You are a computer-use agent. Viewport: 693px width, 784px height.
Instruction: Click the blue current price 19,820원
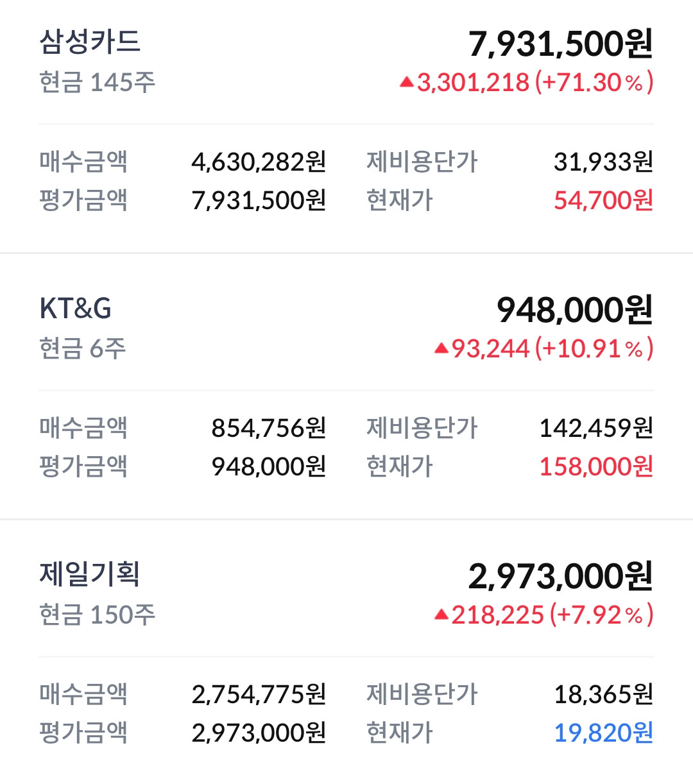click(x=603, y=733)
